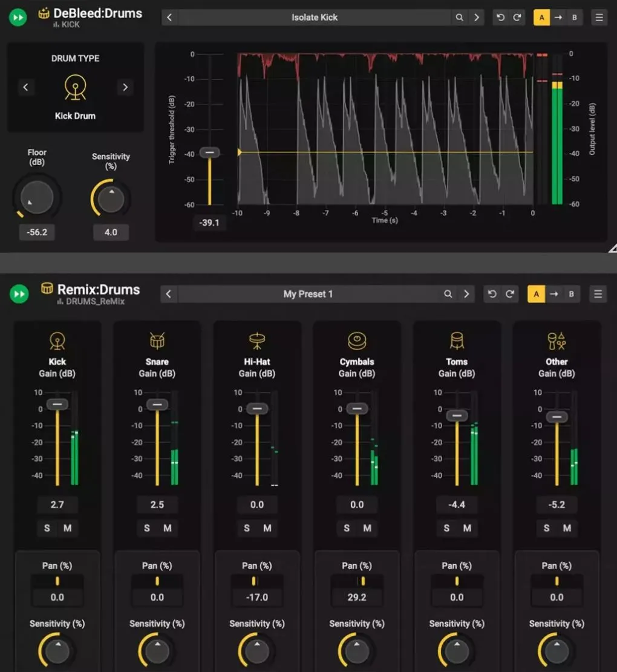617x672 pixels.
Task: Select B state in DeBleed:Drums
Action: (x=575, y=18)
